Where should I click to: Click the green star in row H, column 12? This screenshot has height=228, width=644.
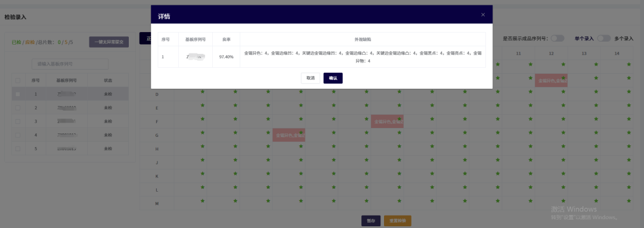tap(563, 146)
